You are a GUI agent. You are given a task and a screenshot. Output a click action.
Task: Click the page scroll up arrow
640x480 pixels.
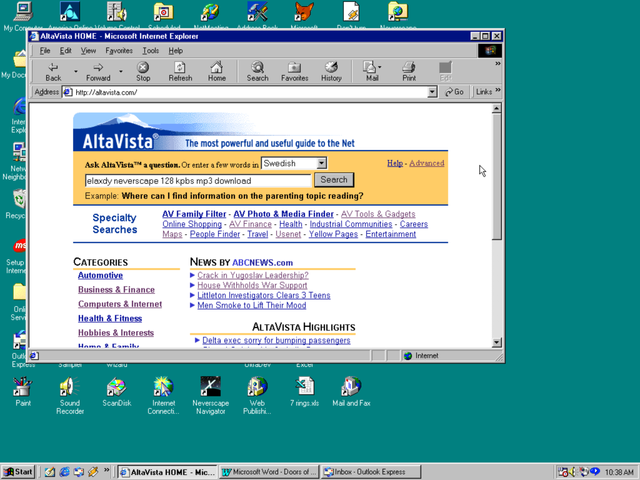pyautogui.click(x=496, y=108)
